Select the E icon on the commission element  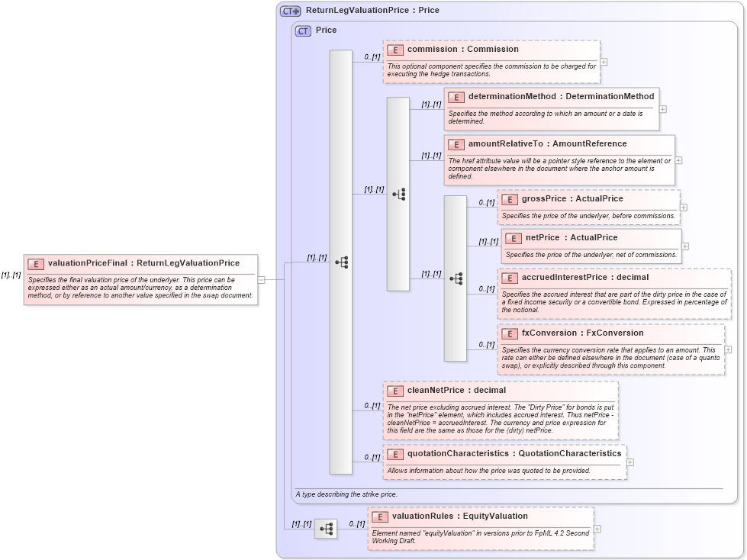point(394,49)
